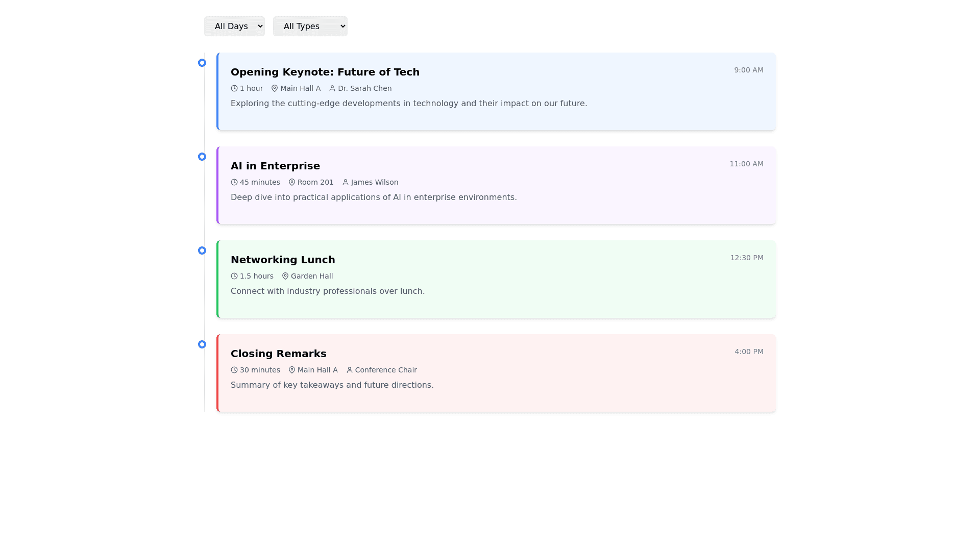Click person icon beside Dr. Sarah Chen

[332, 88]
